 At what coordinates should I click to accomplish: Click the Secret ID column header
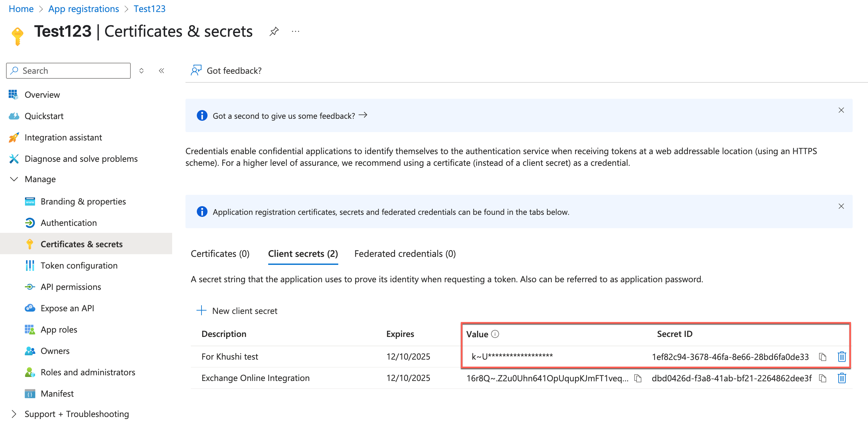coord(675,334)
